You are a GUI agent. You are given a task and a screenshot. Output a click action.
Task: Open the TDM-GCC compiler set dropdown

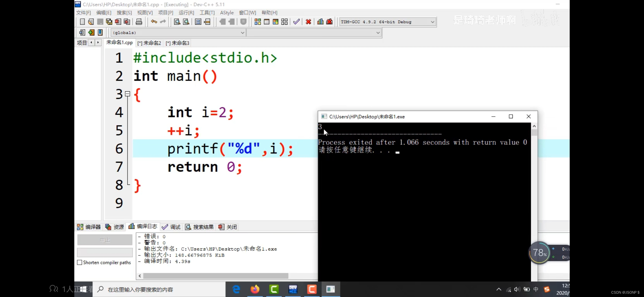pos(432,22)
